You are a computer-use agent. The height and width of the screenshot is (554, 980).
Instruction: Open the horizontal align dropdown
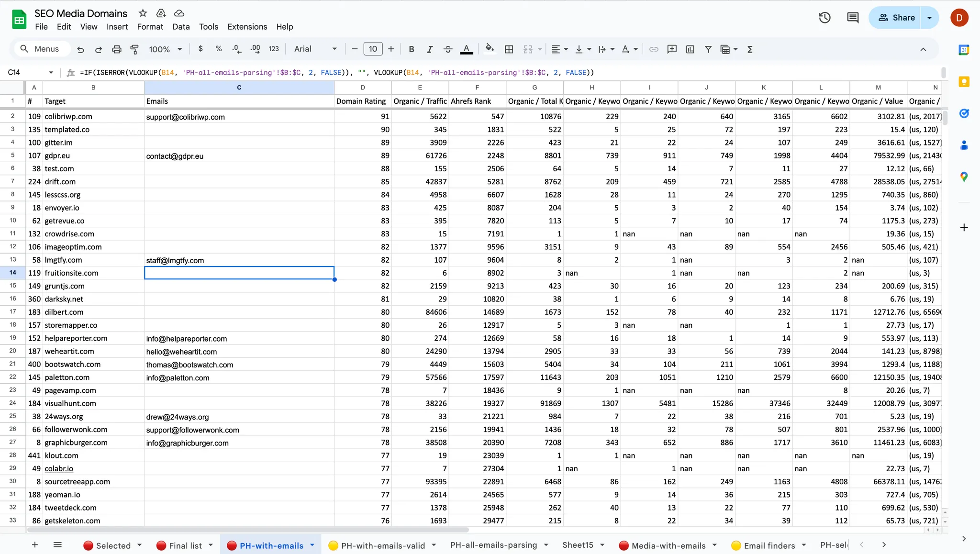(x=559, y=49)
